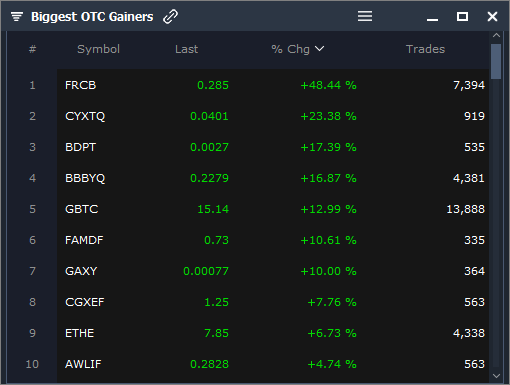Viewport: 510px width, 385px height.
Task: Minimize the Biggest OTC Gainers panel
Action: (432, 19)
